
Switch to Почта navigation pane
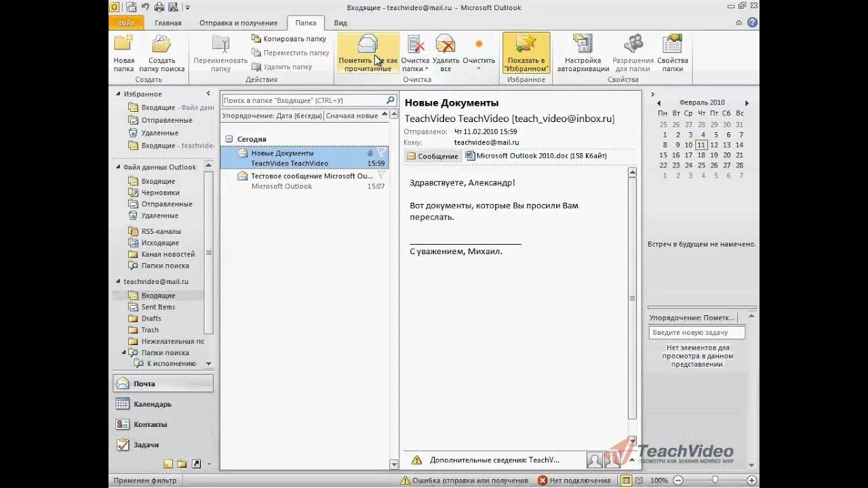[163, 384]
